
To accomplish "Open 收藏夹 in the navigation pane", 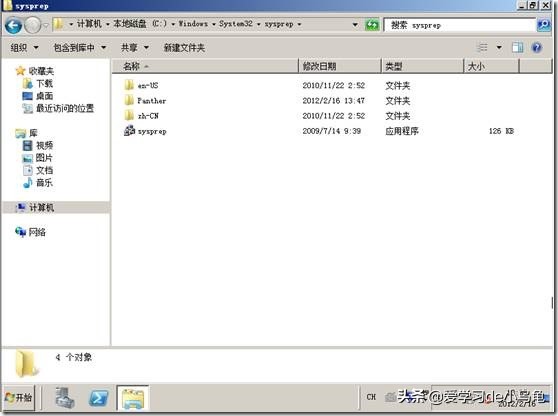I will pos(41,71).
